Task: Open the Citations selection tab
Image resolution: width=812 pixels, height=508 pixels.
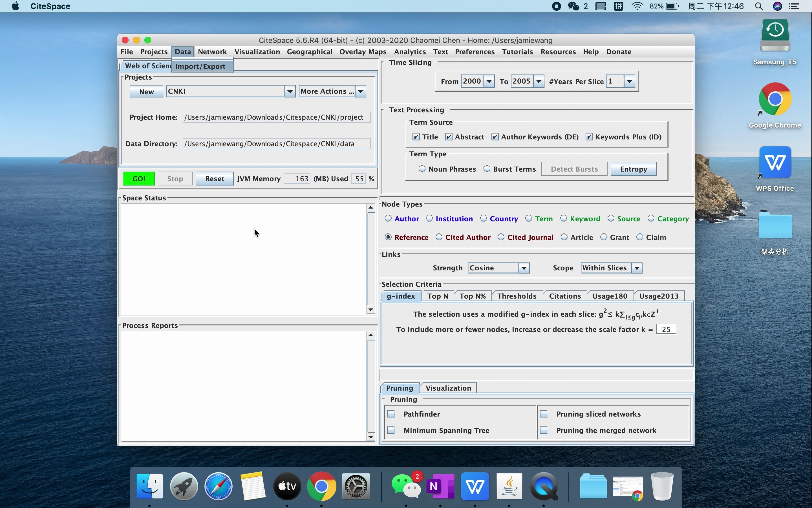Action: [565, 296]
